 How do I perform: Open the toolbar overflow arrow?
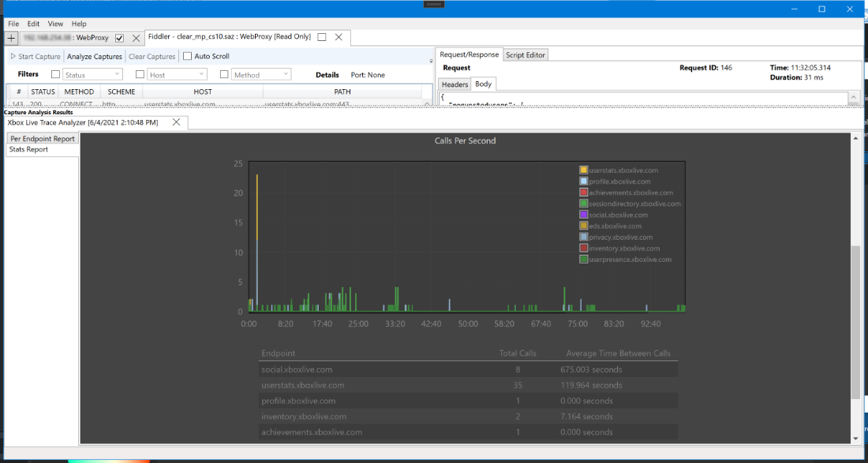(431, 61)
